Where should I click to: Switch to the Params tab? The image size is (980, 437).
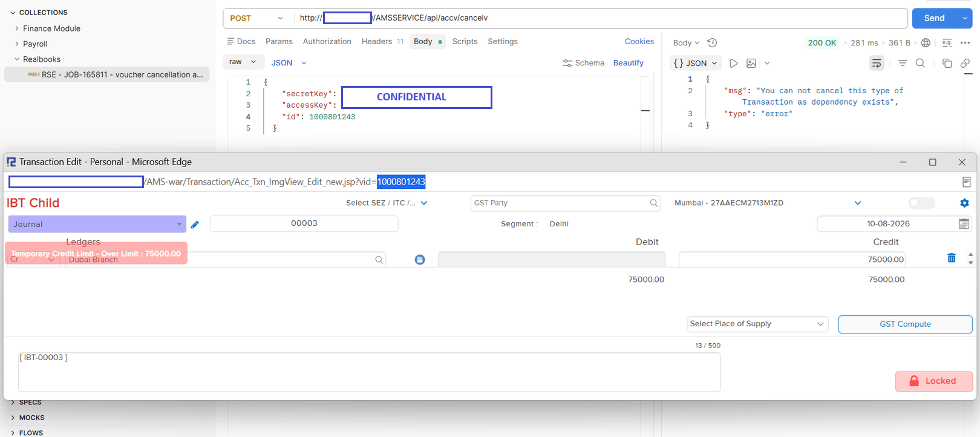tap(279, 41)
